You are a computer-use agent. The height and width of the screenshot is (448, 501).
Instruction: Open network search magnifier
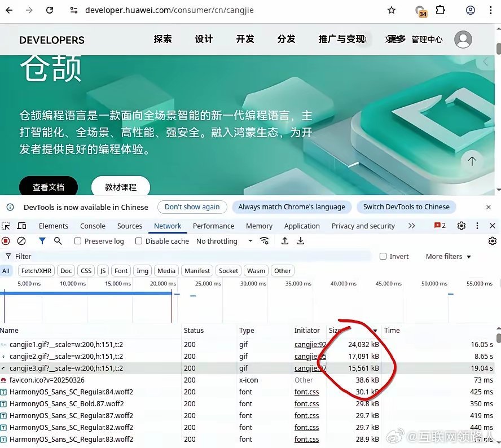pos(58,241)
